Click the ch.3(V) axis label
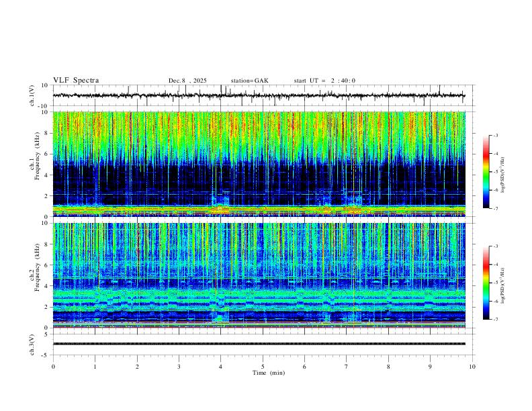This screenshot has height=411, width=532. tap(32, 345)
